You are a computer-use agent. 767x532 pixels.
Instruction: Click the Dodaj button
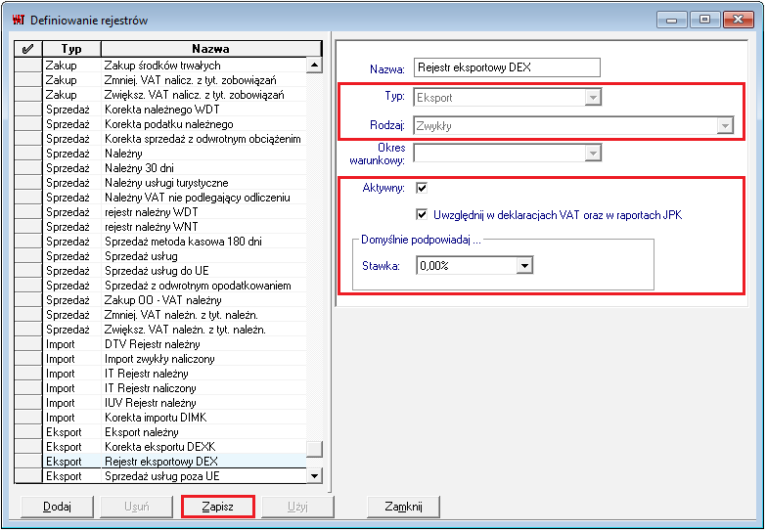point(57,507)
